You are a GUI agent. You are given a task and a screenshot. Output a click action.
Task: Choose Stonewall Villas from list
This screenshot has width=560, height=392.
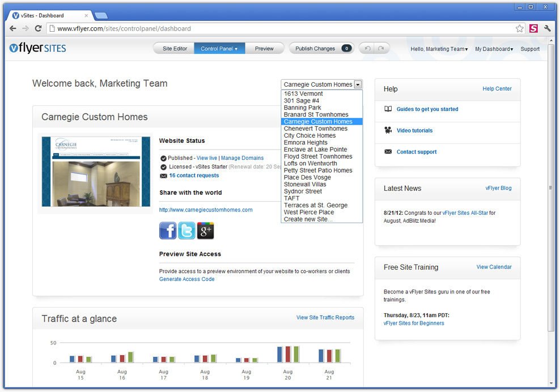tap(321, 184)
